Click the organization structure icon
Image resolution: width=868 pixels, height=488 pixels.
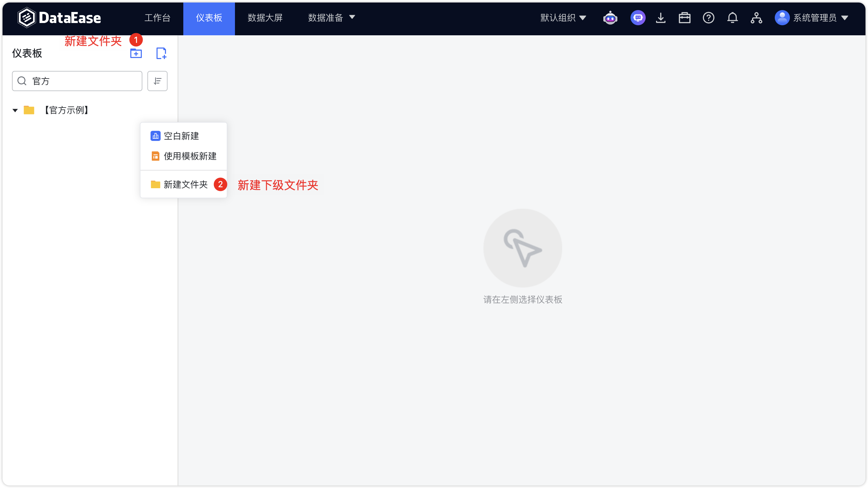(757, 18)
